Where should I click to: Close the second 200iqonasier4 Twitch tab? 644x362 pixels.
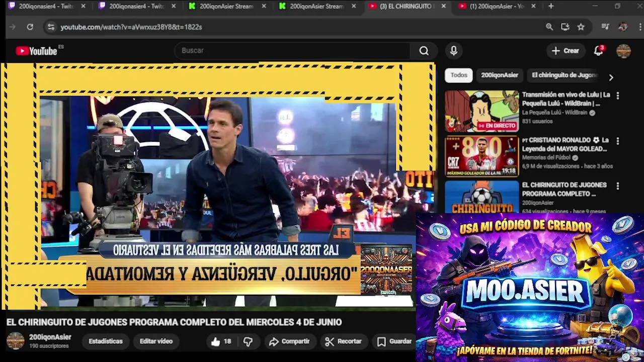tap(174, 6)
